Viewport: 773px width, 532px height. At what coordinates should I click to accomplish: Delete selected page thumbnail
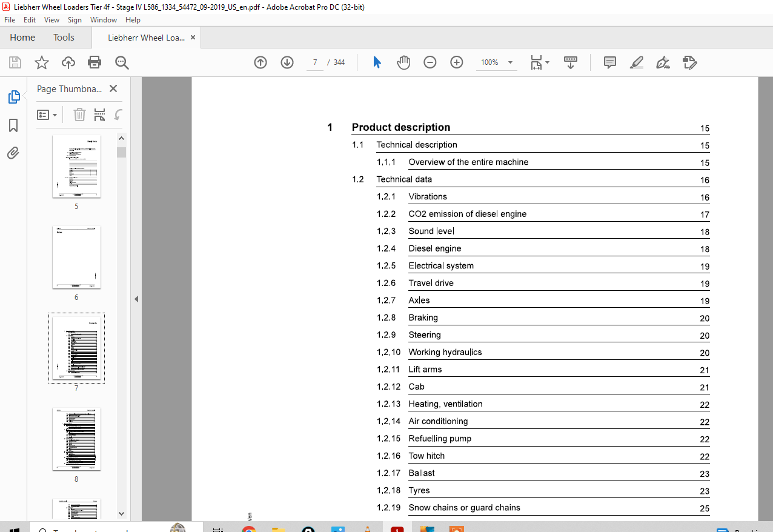click(x=79, y=115)
